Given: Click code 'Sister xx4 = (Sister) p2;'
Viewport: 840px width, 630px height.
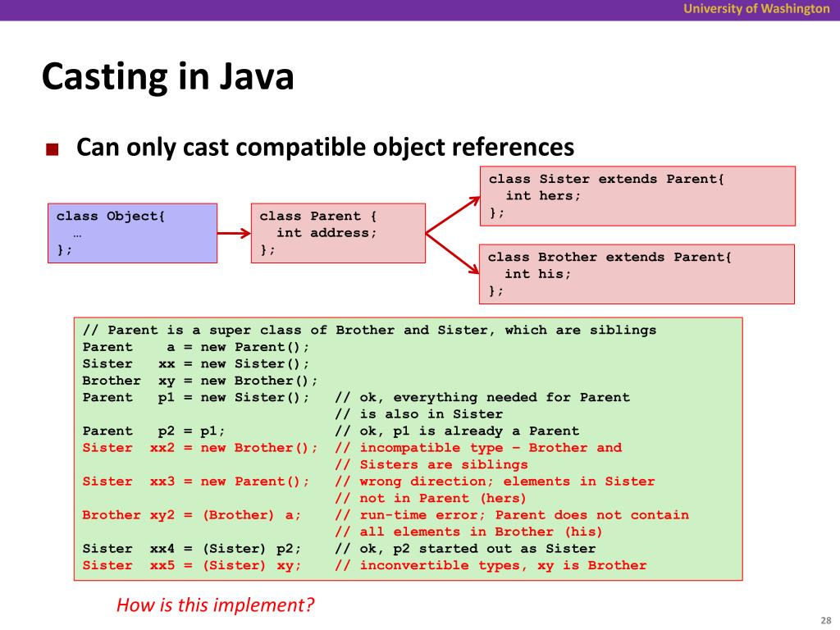Looking at the screenshot, I should 192,549.
